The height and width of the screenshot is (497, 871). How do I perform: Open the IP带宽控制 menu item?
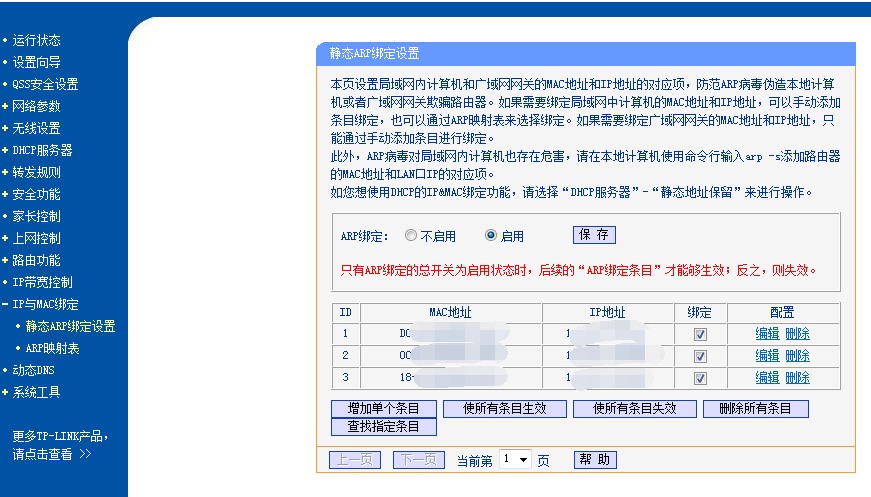coord(42,282)
